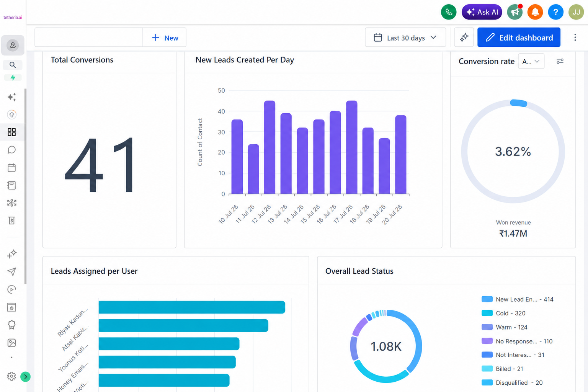Click the tetheria.ai logo
The image size is (588, 392).
[x=13, y=17]
